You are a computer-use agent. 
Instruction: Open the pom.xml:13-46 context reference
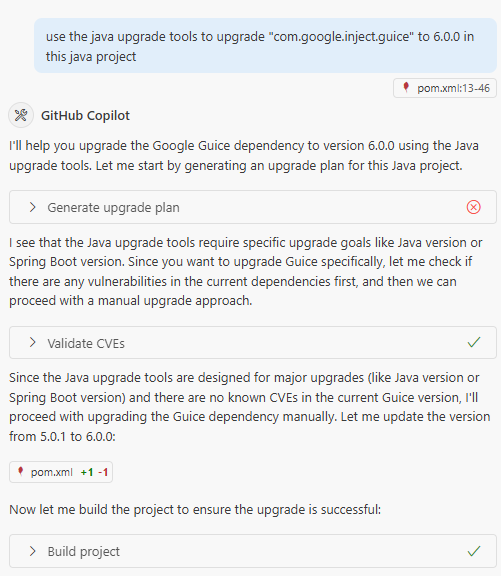click(445, 88)
